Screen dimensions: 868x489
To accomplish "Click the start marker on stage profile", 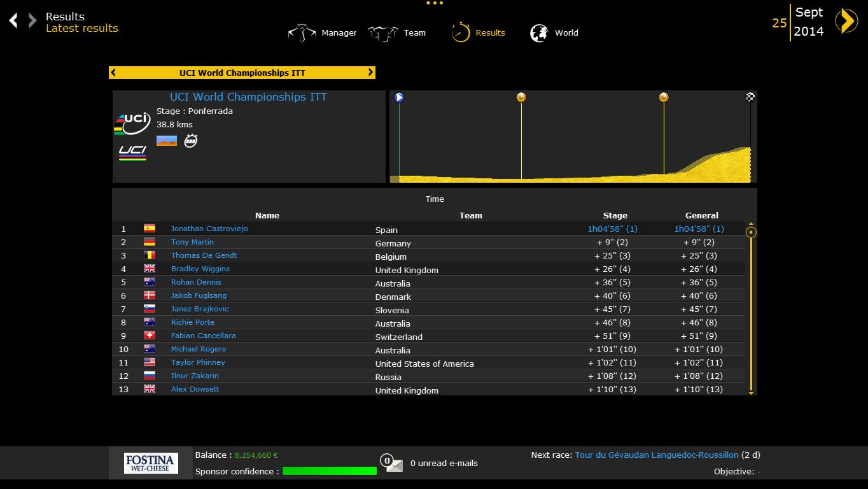I will (x=399, y=97).
